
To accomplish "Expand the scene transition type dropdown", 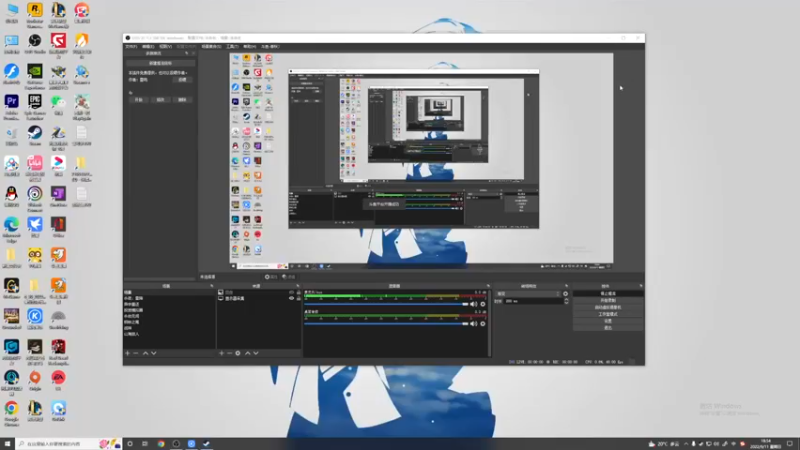I will tap(528, 294).
